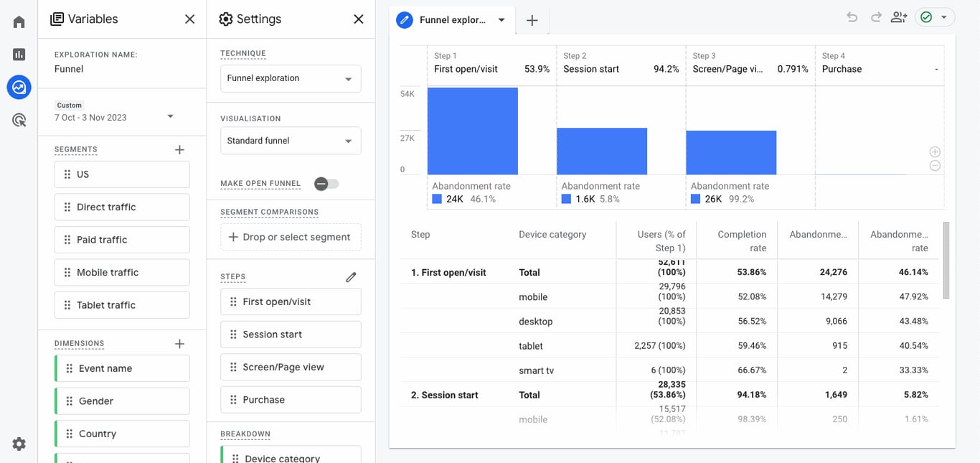The image size is (980, 463).
Task: Click the share exploration people icon
Action: point(899,17)
